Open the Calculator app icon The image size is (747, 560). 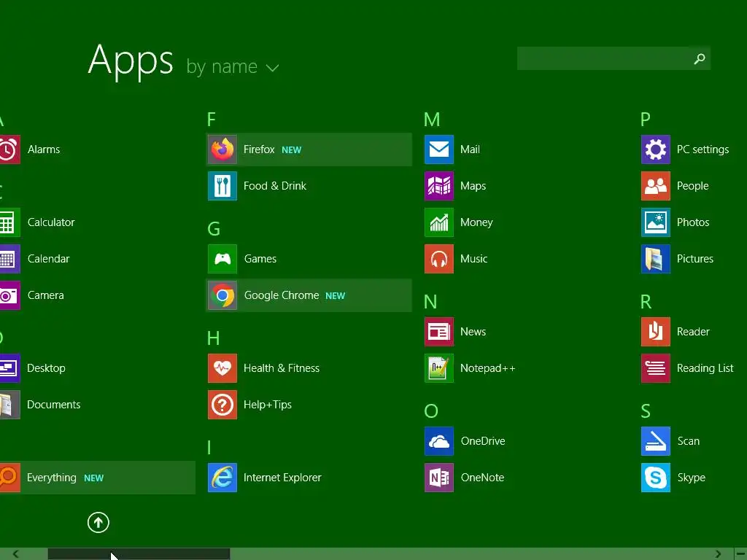[x=9, y=222]
